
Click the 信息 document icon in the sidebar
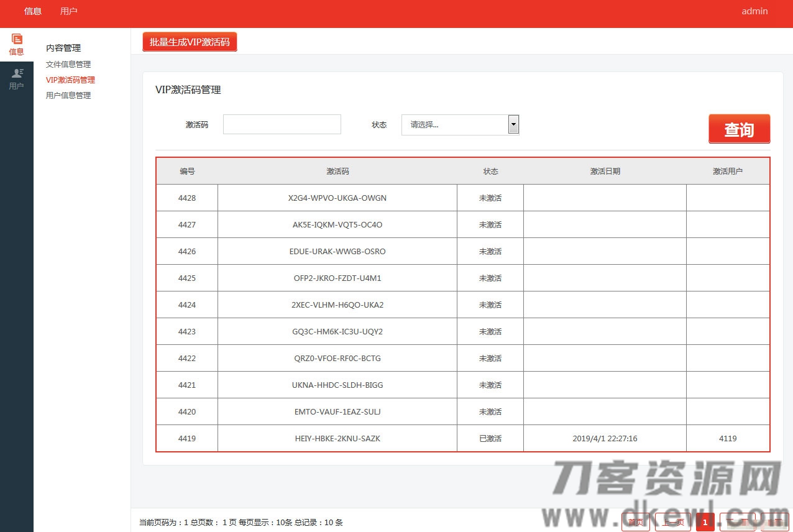16,44
